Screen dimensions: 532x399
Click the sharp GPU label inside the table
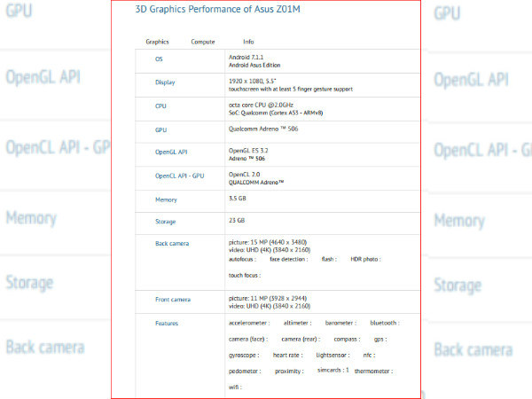pos(160,130)
